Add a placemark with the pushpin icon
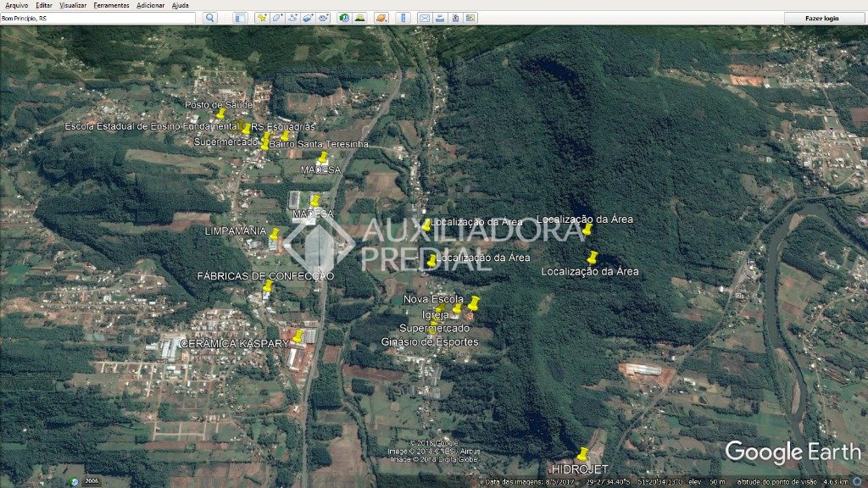 262,18
